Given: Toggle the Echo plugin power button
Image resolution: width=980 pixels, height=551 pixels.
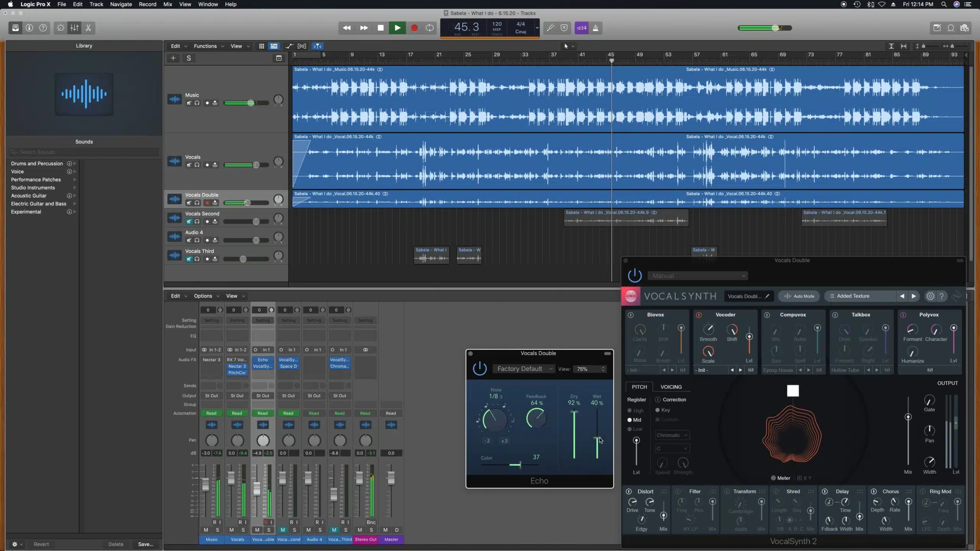Looking at the screenshot, I should (480, 369).
